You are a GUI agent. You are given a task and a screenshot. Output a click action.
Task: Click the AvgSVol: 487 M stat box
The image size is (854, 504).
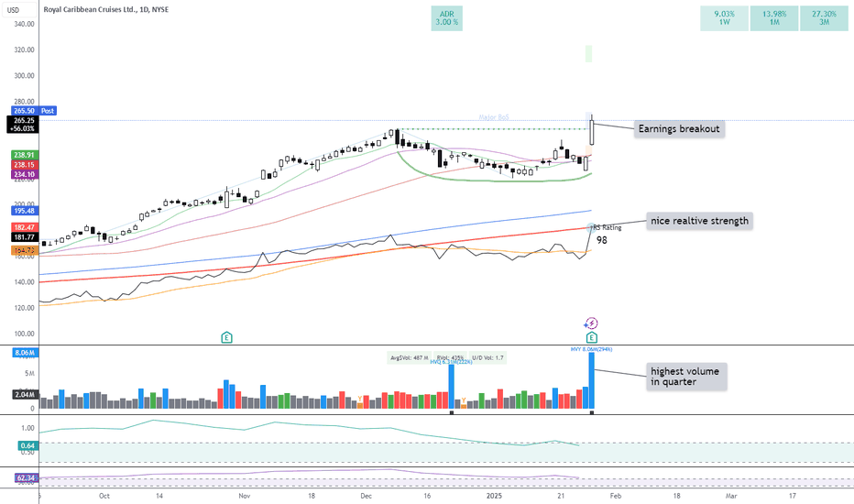point(409,358)
